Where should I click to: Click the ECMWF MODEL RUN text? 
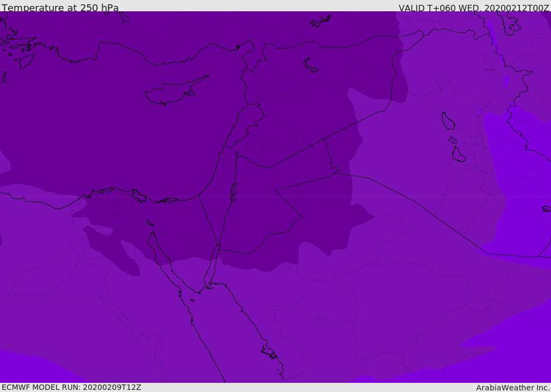coord(72,387)
